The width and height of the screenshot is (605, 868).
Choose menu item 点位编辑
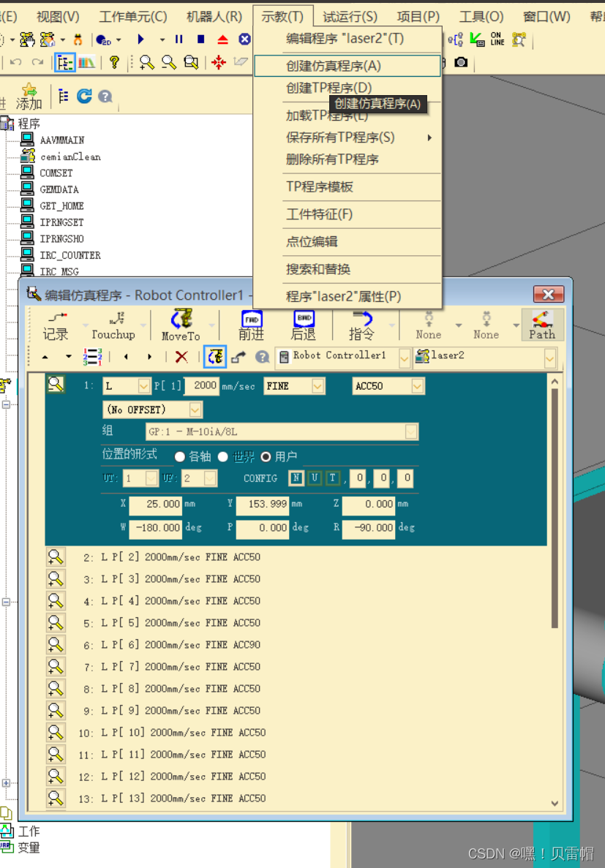click(347, 242)
